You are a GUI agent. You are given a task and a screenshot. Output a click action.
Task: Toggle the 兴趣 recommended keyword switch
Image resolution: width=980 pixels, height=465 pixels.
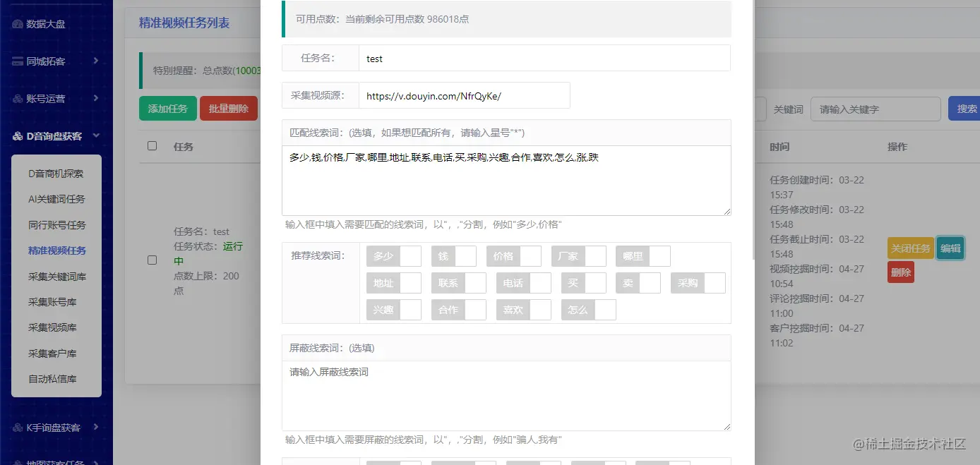[x=394, y=310]
